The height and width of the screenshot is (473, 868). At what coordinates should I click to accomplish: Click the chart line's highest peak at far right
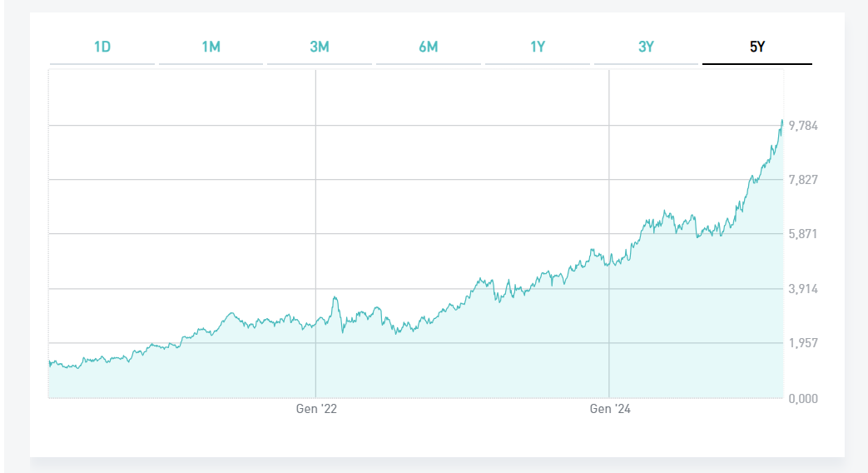(782, 121)
